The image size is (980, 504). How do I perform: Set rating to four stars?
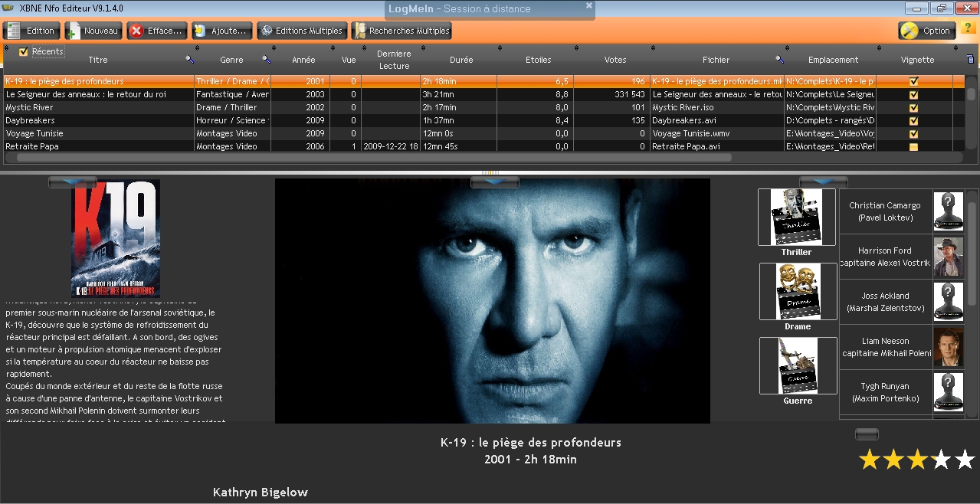click(x=941, y=460)
